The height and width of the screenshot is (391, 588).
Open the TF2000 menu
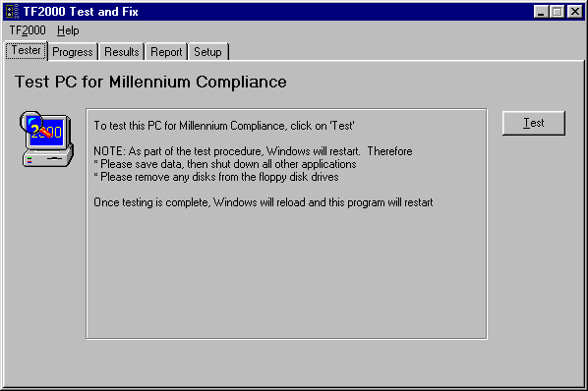click(x=28, y=30)
